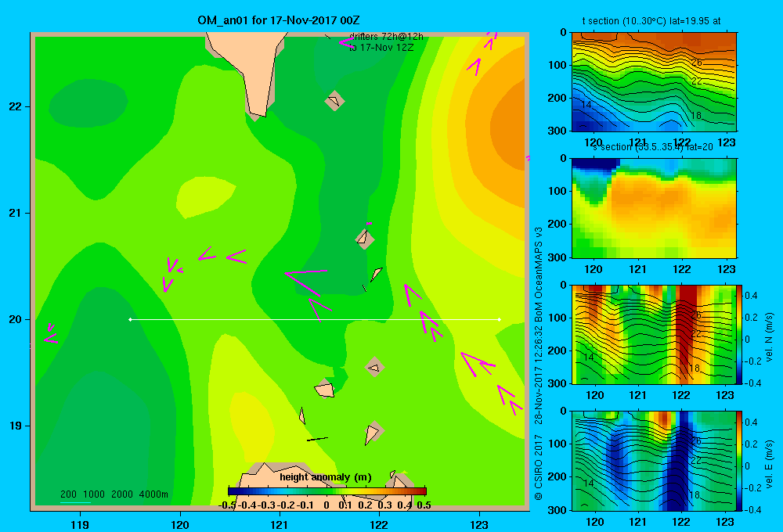Click the 'vel. N (m/s)' axis label
Viewport: 783px width, 532px height.
769,337
